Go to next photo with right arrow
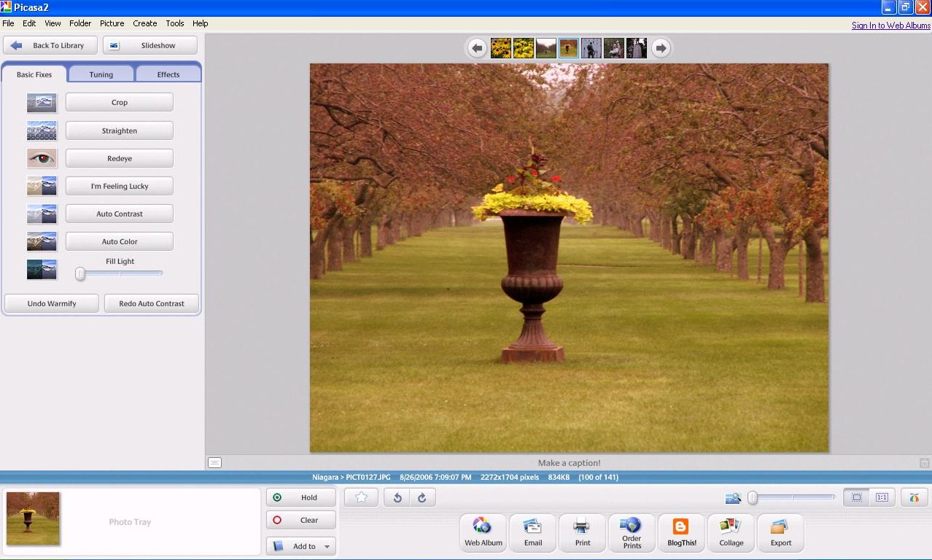This screenshot has width=932, height=560. (x=661, y=48)
